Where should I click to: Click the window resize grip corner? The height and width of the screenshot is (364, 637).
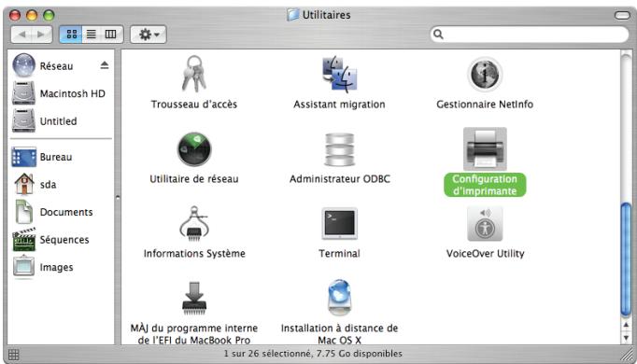(x=627, y=355)
